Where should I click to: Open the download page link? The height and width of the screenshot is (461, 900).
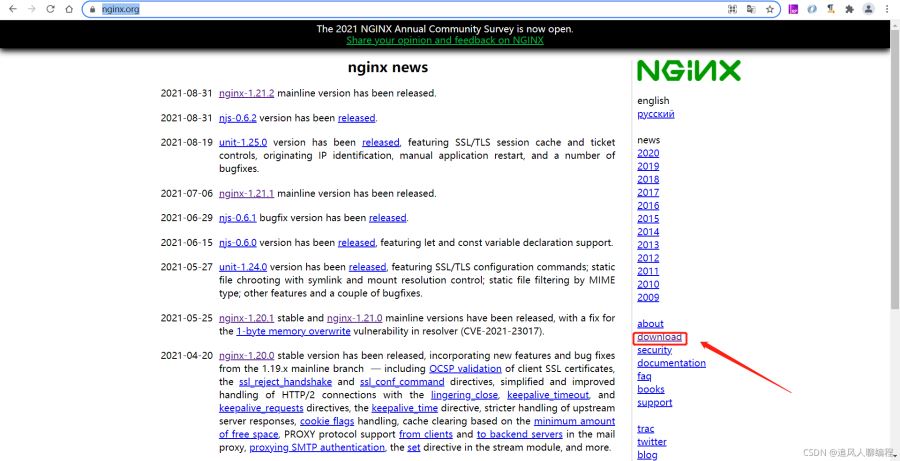pyautogui.click(x=660, y=337)
